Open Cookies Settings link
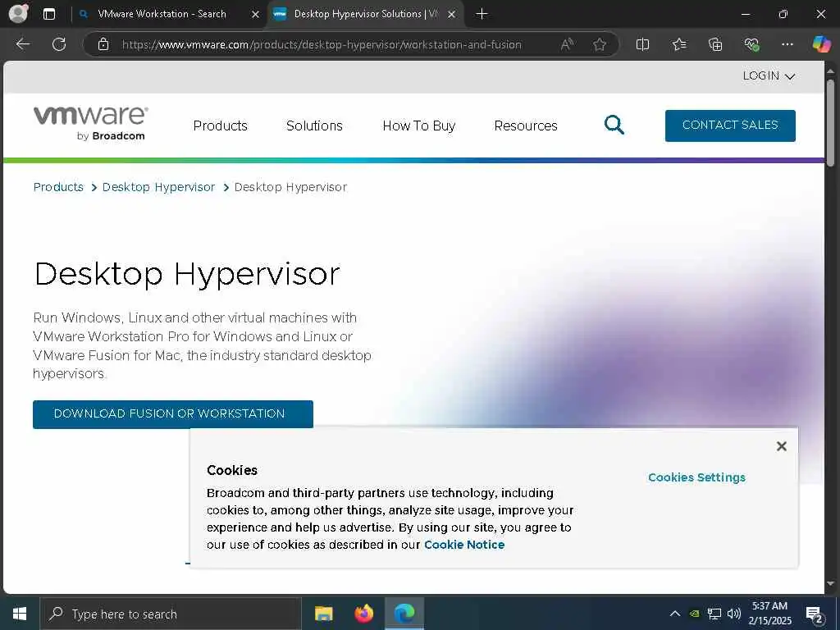 pos(696,477)
